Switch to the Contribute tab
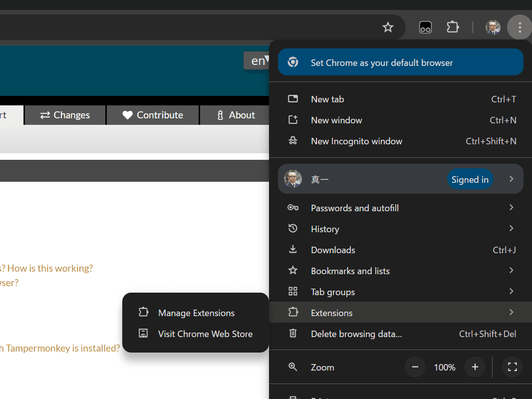The width and height of the screenshot is (532, 399). click(x=153, y=115)
